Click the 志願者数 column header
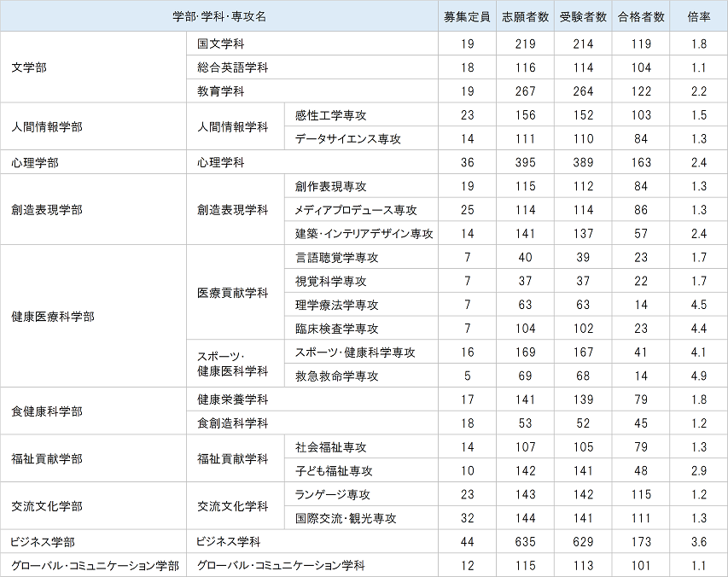 [x=525, y=18]
